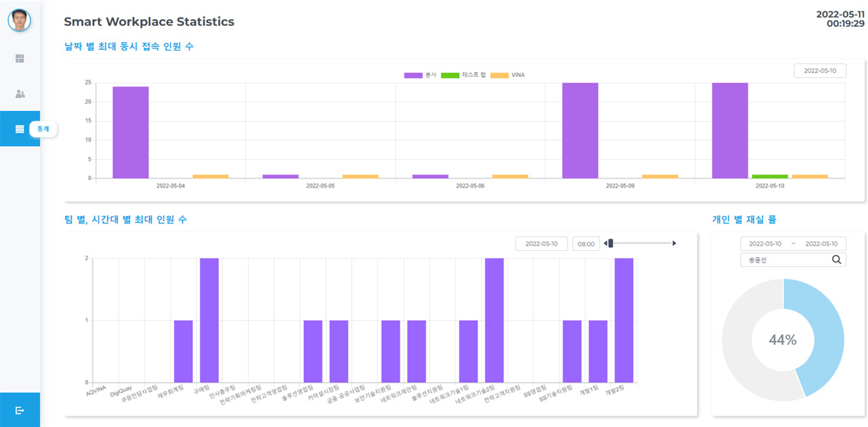This screenshot has height=427, width=868.
Task: Click the end date in occupancy range
Action: coord(821,243)
